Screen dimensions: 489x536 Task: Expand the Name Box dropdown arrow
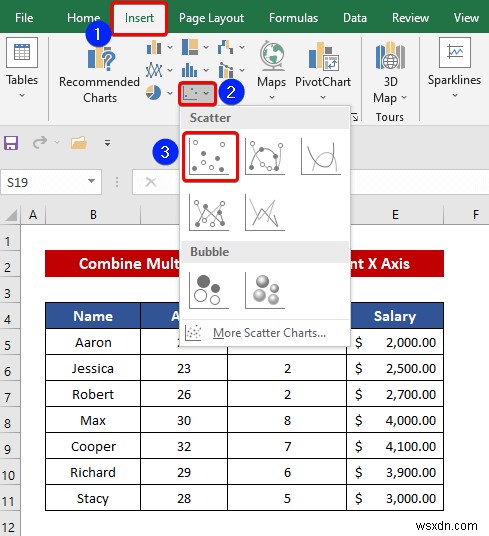point(92,181)
